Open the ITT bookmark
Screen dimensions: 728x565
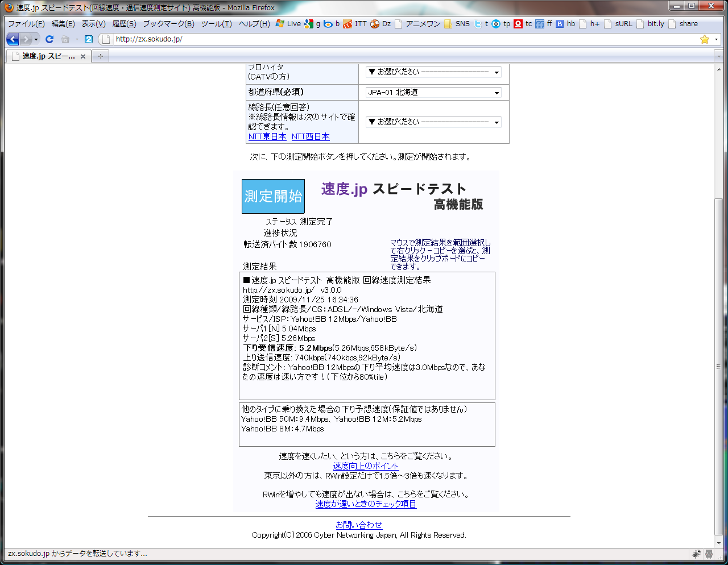coord(355,24)
